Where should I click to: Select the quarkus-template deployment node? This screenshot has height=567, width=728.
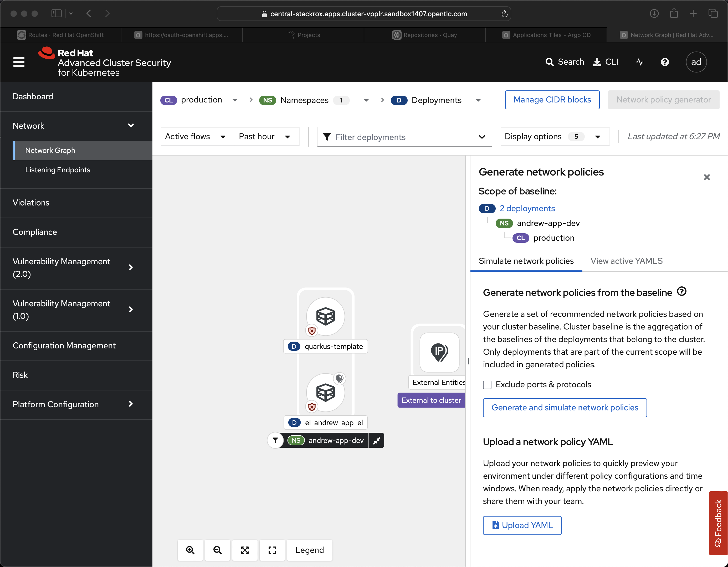pyautogui.click(x=325, y=316)
